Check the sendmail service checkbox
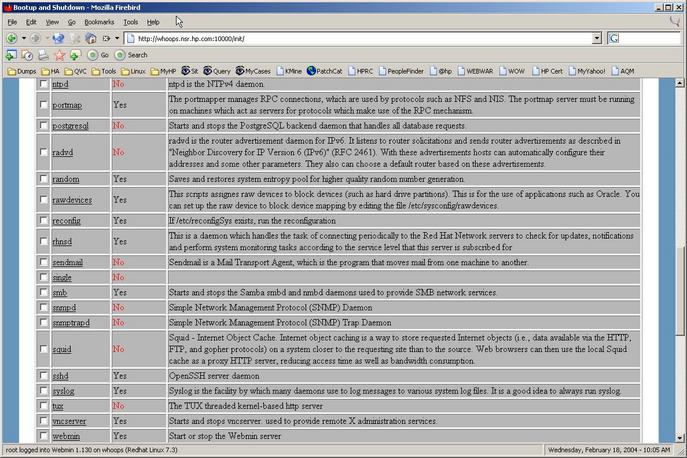The image size is (687, 458). click(x=43, y=261)
